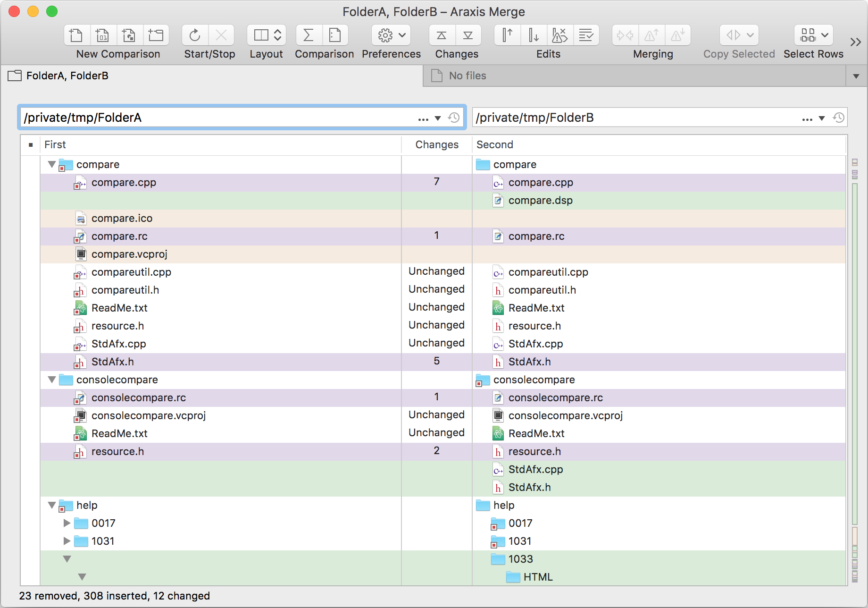Jump to the first change icon
The height and width of the screenshot is (608, 868).
[x=441, y=35]
